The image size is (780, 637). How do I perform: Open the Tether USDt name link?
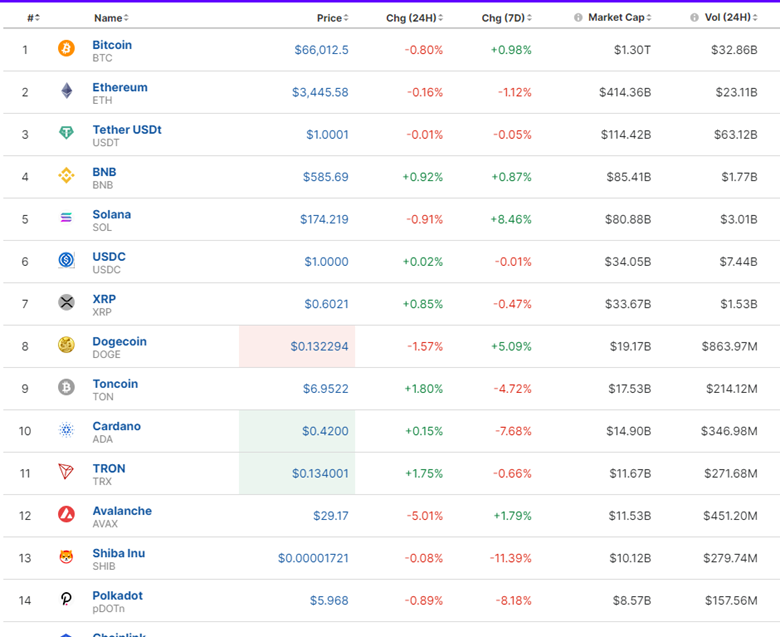(127, 129)
